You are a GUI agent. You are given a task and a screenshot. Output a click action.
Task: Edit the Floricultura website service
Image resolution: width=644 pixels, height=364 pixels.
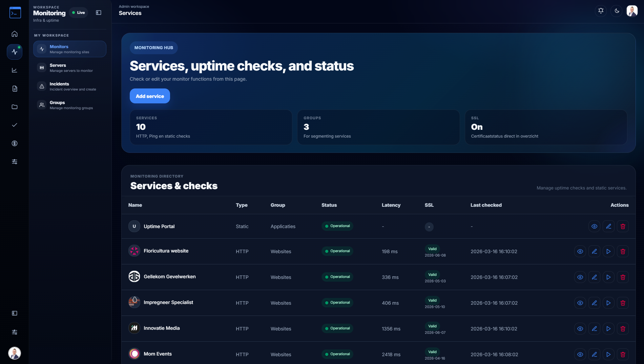594,251
